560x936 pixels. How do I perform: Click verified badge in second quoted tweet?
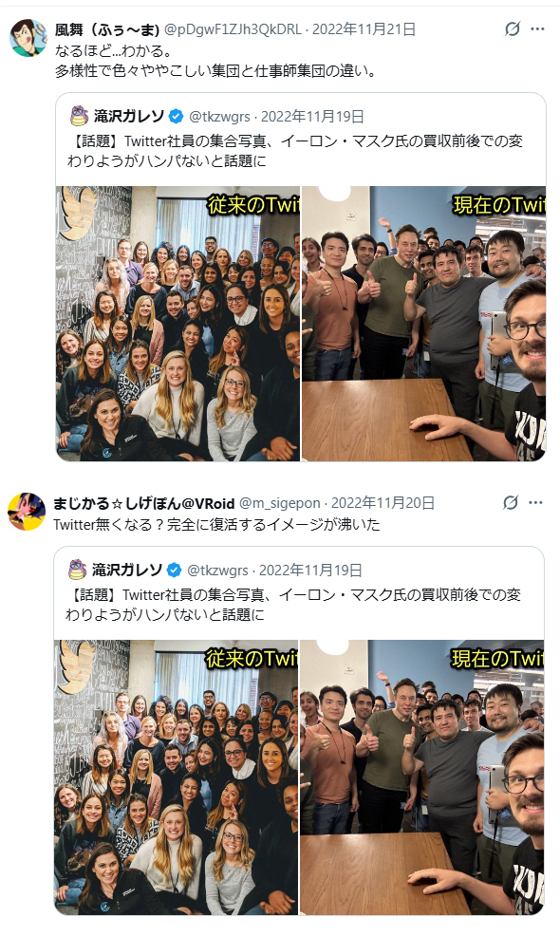pyautogui.click(x=174, y=570)
